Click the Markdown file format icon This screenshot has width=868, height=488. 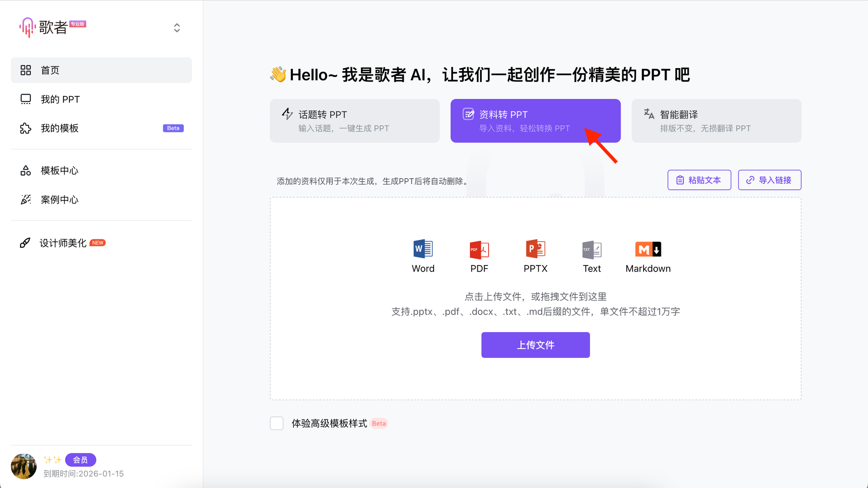point(648,249)
